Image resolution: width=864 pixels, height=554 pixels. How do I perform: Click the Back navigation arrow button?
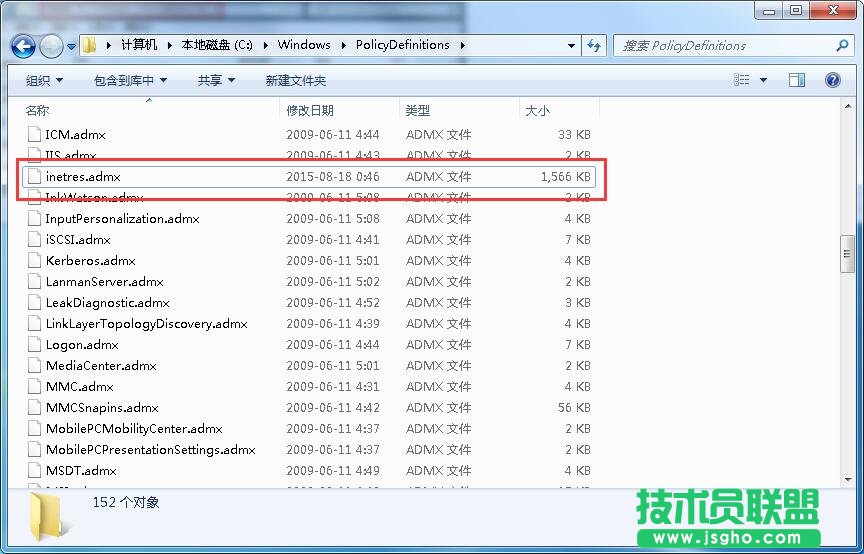pos(23,46)
